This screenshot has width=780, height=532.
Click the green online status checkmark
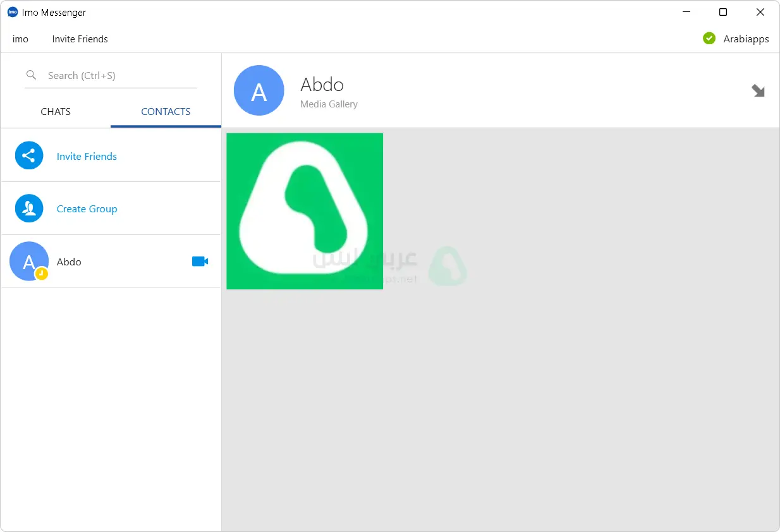[709, 39]
